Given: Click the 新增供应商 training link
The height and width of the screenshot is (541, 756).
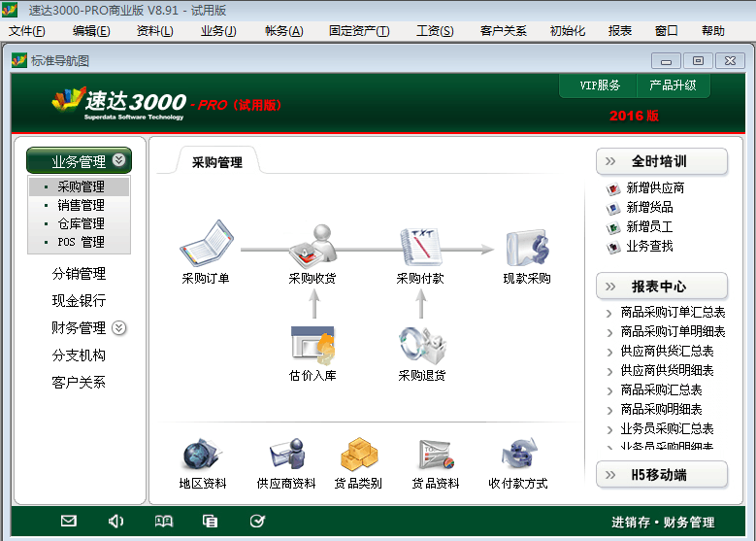Looking at the screenshot, I should (655, 187).
